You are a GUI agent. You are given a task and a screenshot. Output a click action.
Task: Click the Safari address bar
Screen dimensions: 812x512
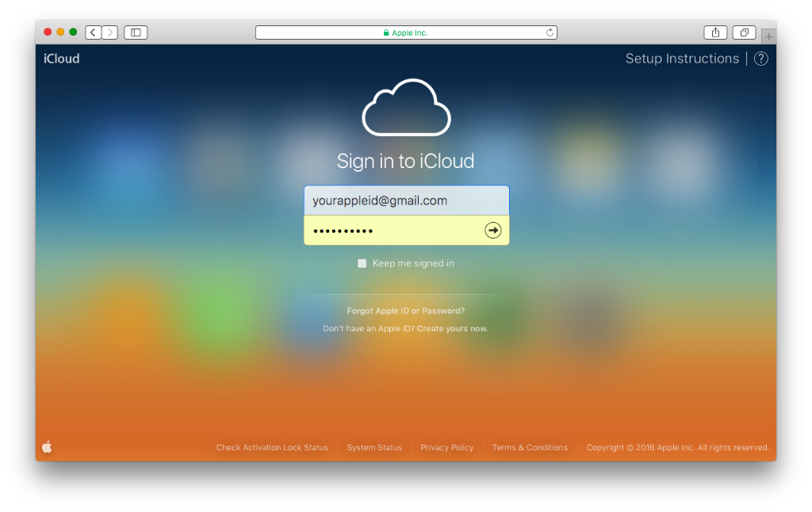[406, 32]
